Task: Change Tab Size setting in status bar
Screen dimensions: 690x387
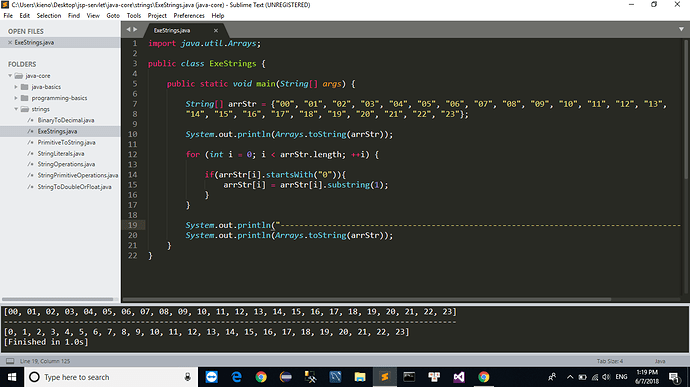Action: (609, 361)
